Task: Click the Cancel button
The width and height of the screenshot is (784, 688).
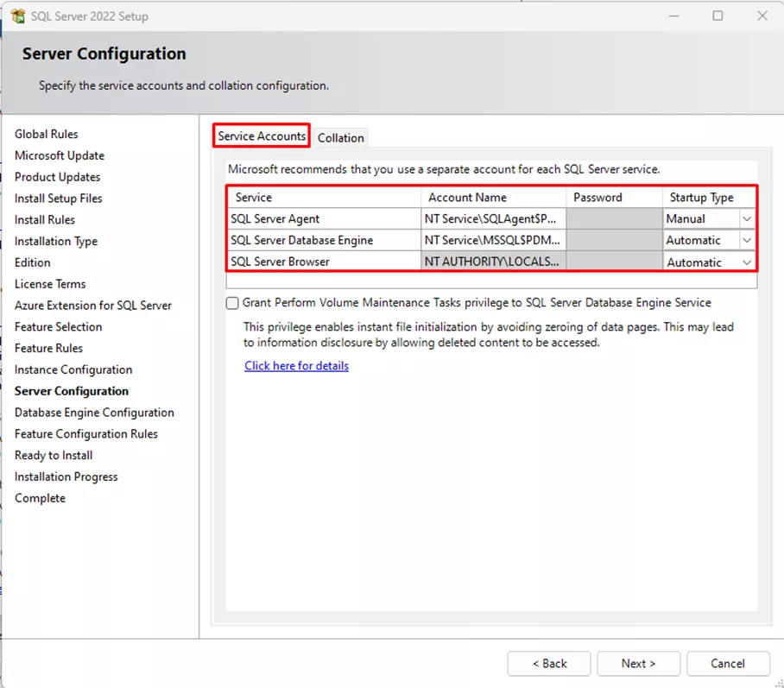Action: pos(728,664)
